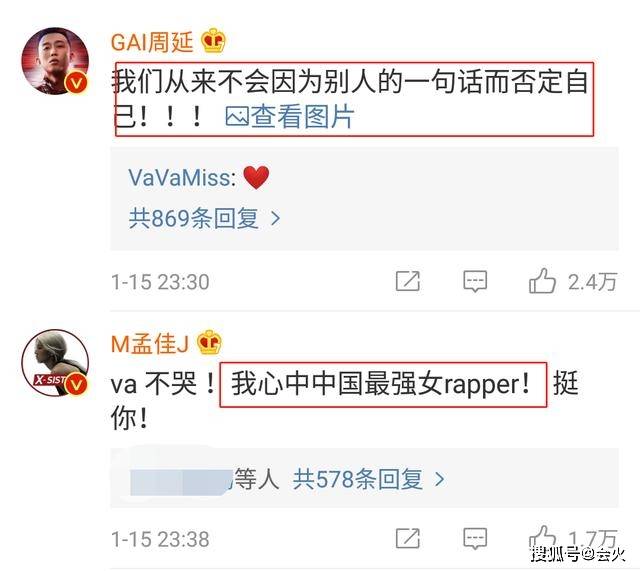Image resolution: width=640 pixels, height=571 pixels.
Task: Like M孟佳J's comment with thumbs-up
Action: 542,538
